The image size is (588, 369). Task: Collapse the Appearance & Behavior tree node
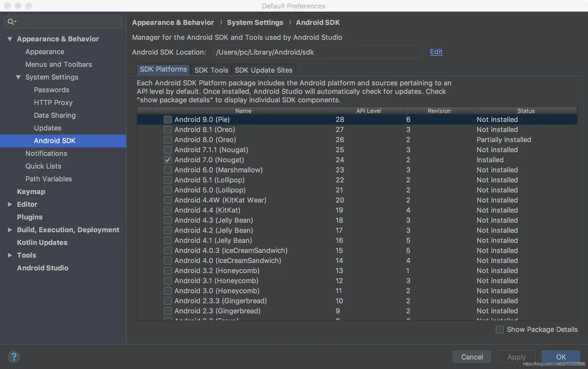[10, 39]
